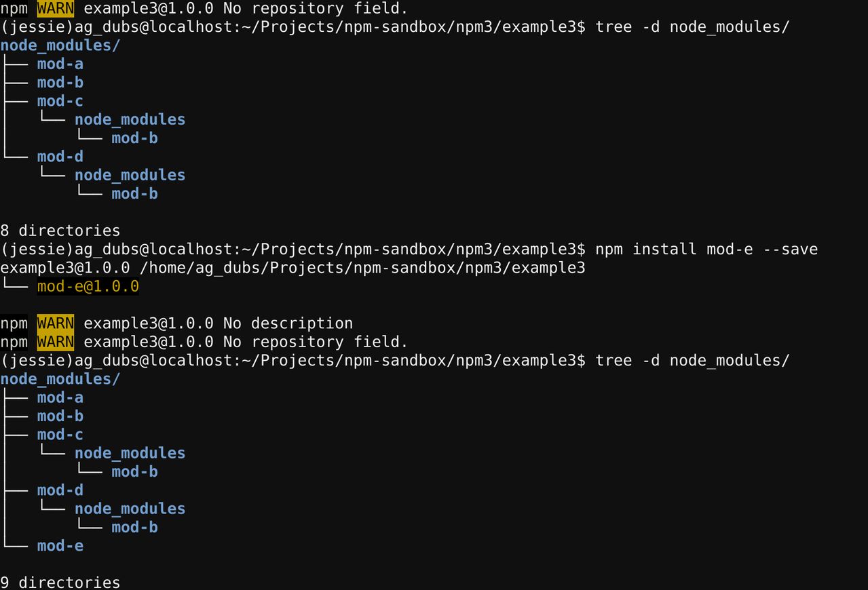Click mod-d in the first tree listing

pyautogui.click(x=60, y=157)
